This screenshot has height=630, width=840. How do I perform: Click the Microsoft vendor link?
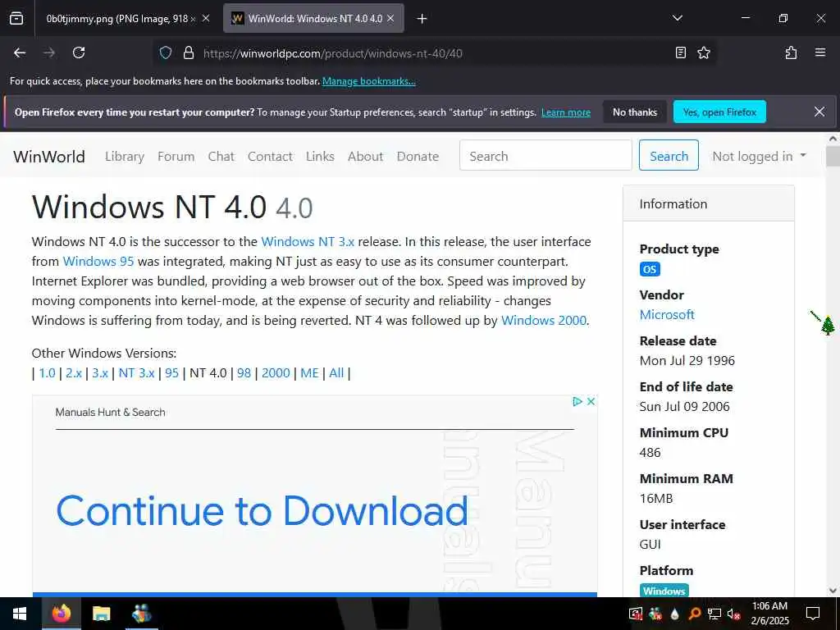tap(667, 314)
